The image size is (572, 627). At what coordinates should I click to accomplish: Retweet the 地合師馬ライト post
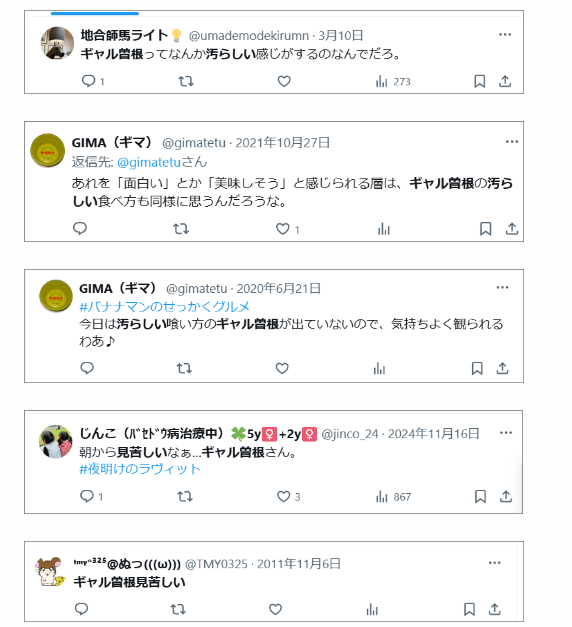click(186, 81)
